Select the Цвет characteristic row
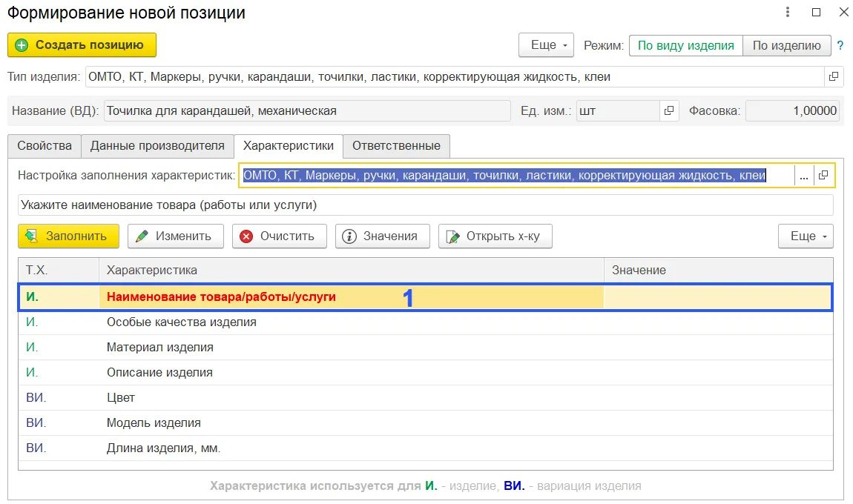The height and width of the screenshot is (504, 853). [x=426, y=397]
